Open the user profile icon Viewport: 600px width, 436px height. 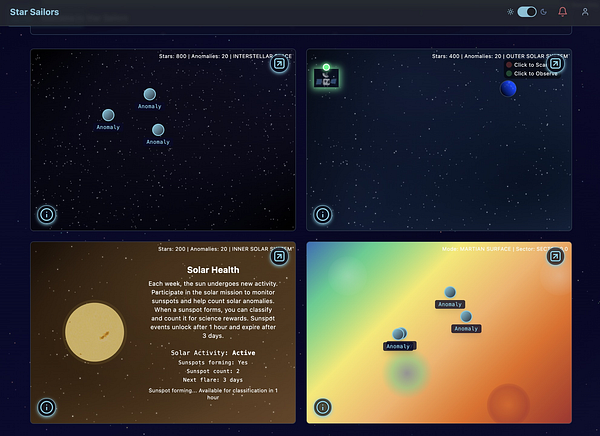(585, 12)
